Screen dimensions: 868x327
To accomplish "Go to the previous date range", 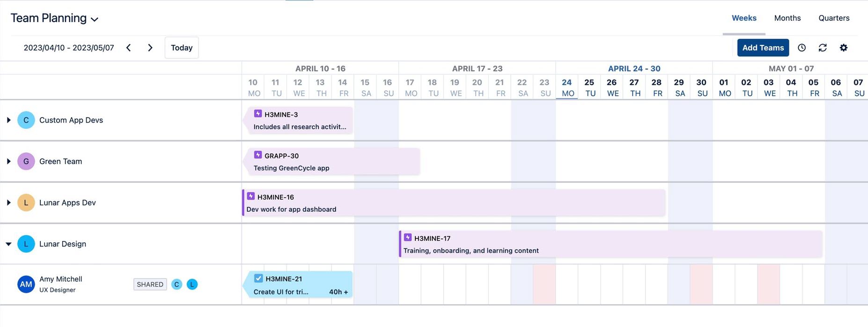I will tap(129, 48).
